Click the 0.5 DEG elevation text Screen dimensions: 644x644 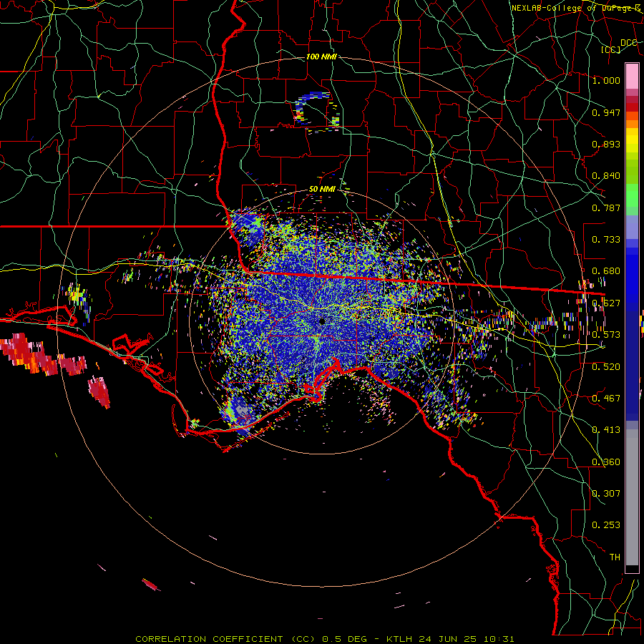point(344,639)
